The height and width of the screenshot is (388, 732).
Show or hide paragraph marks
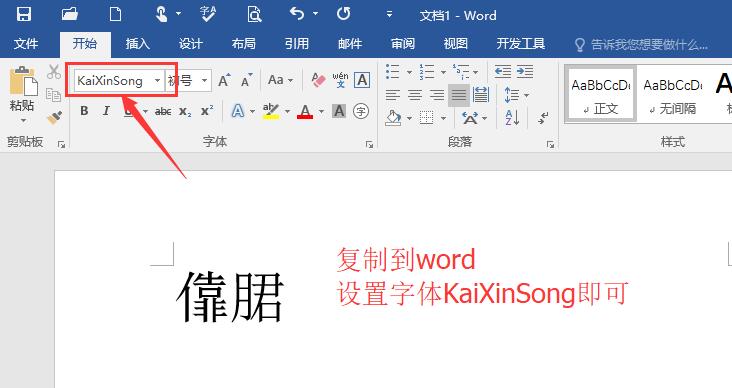(x=542, y=118)
